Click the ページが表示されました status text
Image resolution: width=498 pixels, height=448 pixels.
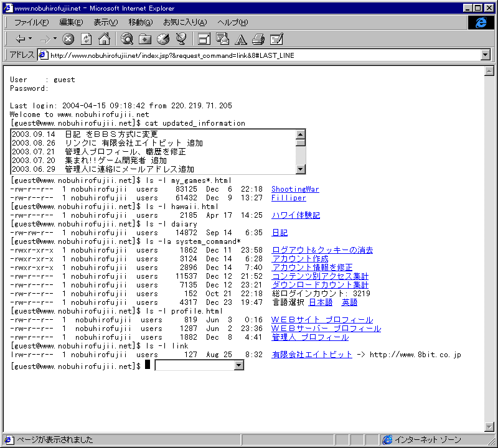tap(55, 440)
